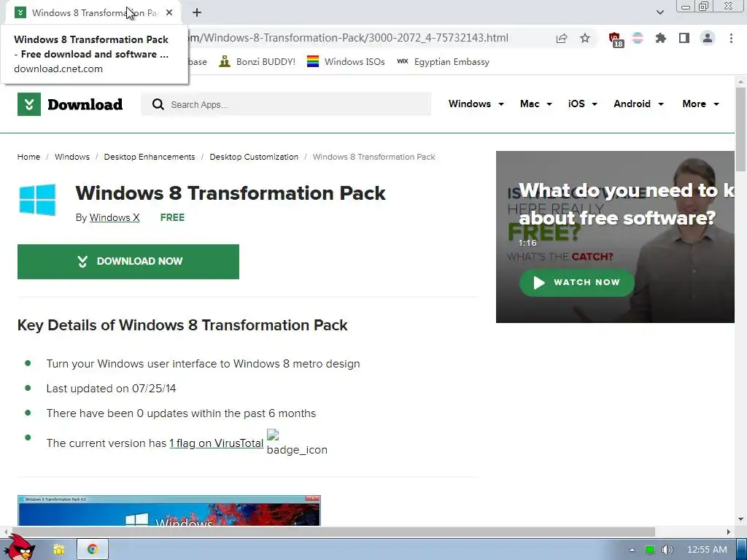Viewport: 747px width, 560px height.
Task: Play video with WATCH NOW button
Action: tap(576, 282)
